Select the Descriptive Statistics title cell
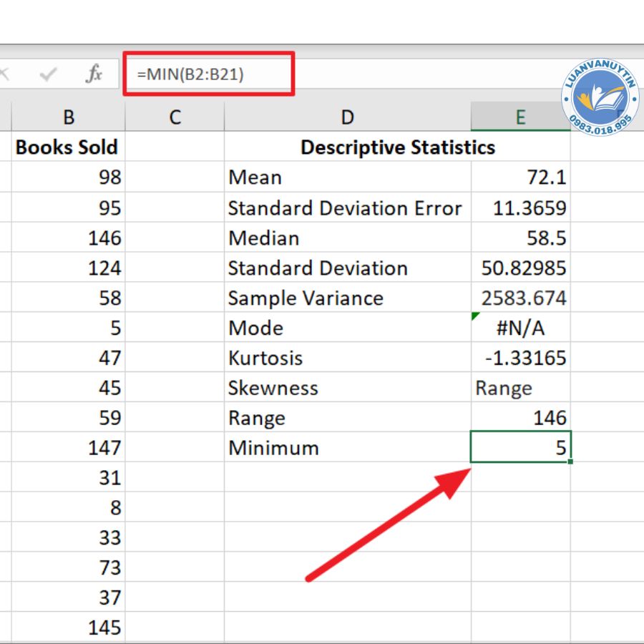This screenshot has width=644, height=644. pos(397,147)
